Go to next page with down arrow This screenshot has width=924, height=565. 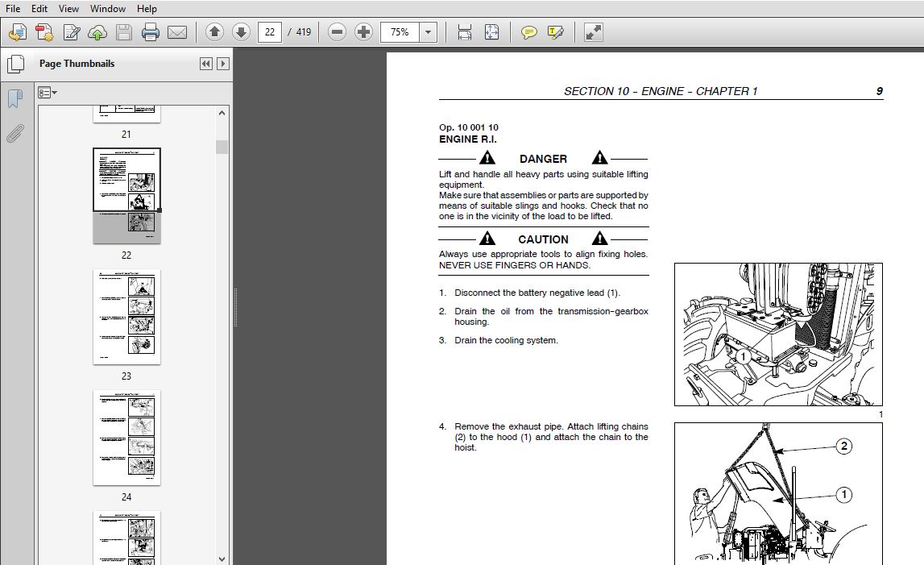(x=241, y=32)
